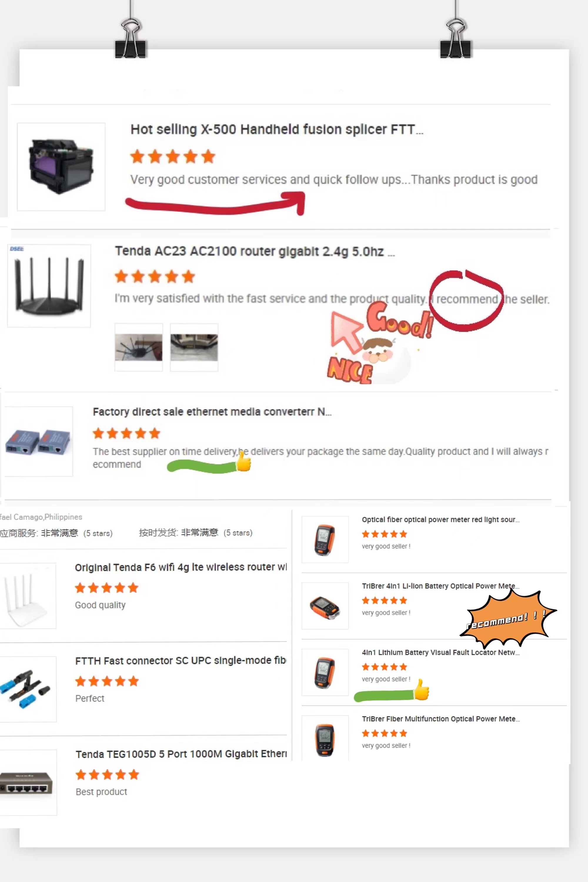
Task: Open the Hot selling X-500 Handheld fusion splicer title
Action: (277, 129)
